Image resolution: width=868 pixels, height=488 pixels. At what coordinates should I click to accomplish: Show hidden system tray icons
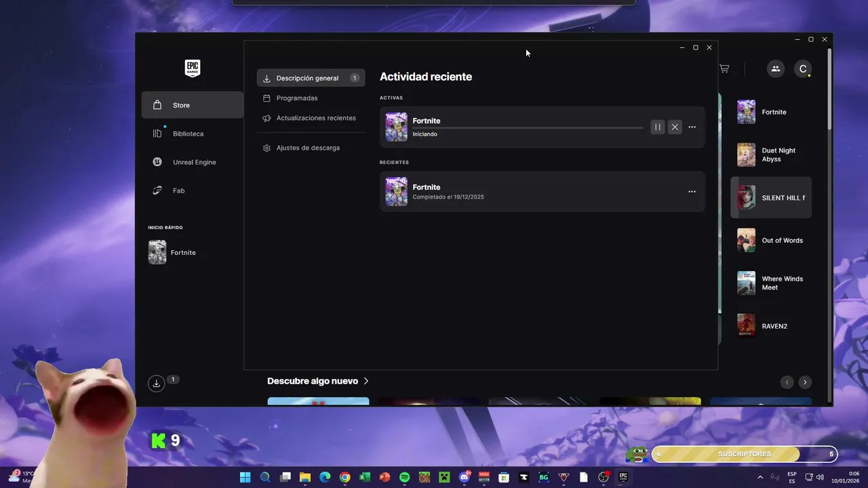click(x=760, y=477)
